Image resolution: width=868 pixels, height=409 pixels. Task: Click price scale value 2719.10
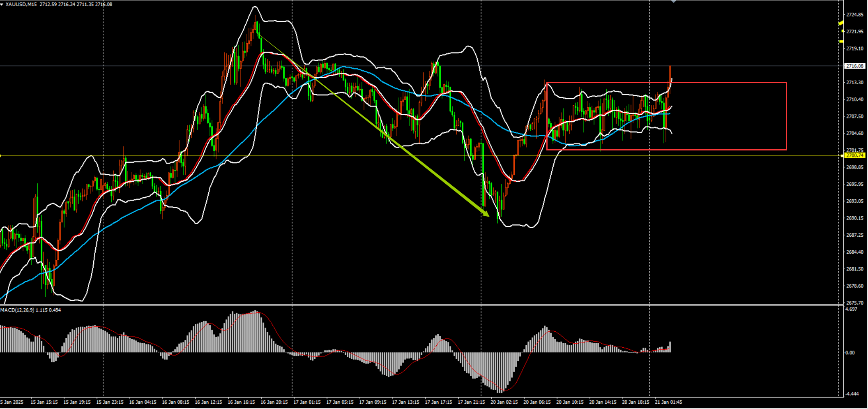coord(854,49)
